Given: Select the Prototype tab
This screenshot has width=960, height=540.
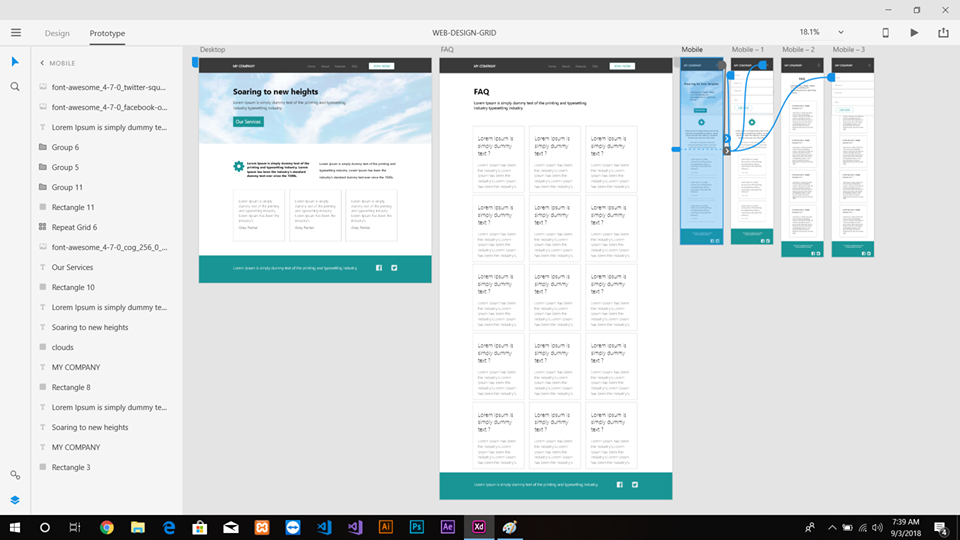Looking at the screenshot, I should point(107,33).
